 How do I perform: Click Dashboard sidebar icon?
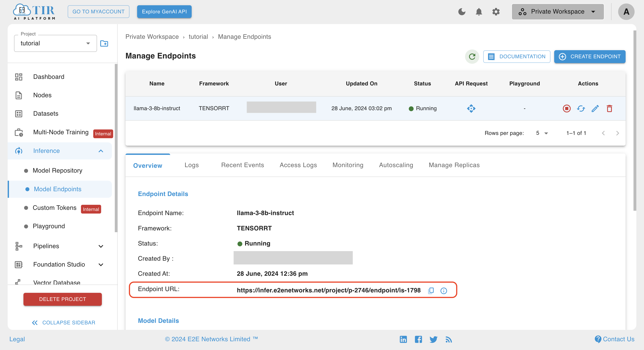[19, 77]
